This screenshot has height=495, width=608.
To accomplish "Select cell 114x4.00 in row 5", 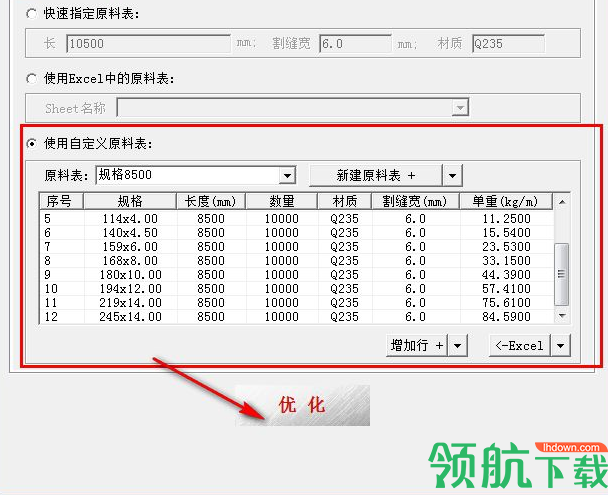I will (x=130, y=219).
